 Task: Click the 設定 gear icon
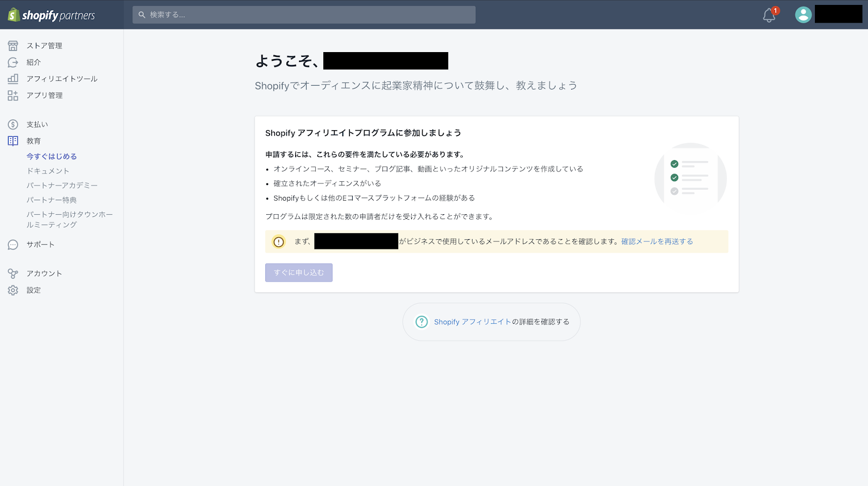coord(13,290)
